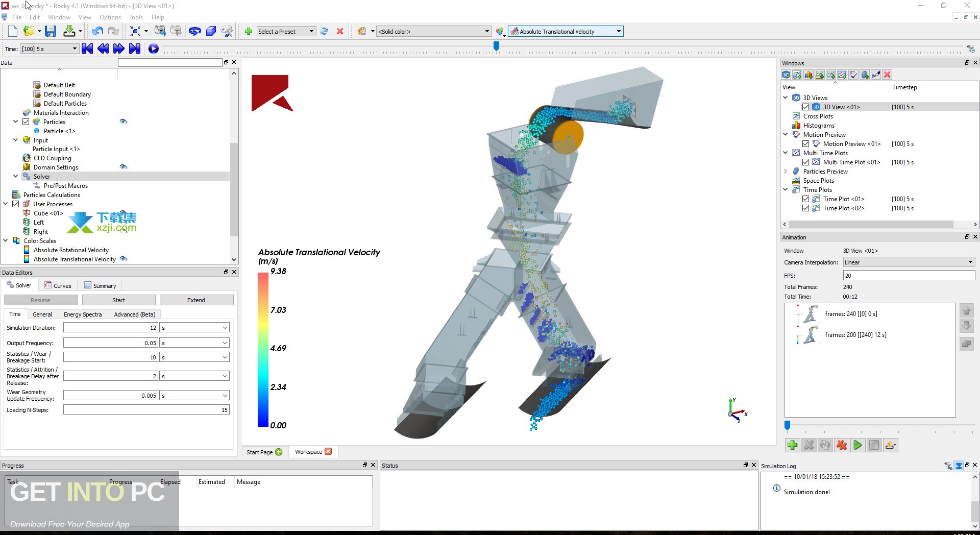Viewport: 980px width, 535px height.
Task: Create a new project with the blank page icon
Action: click(x=13, y=31)
